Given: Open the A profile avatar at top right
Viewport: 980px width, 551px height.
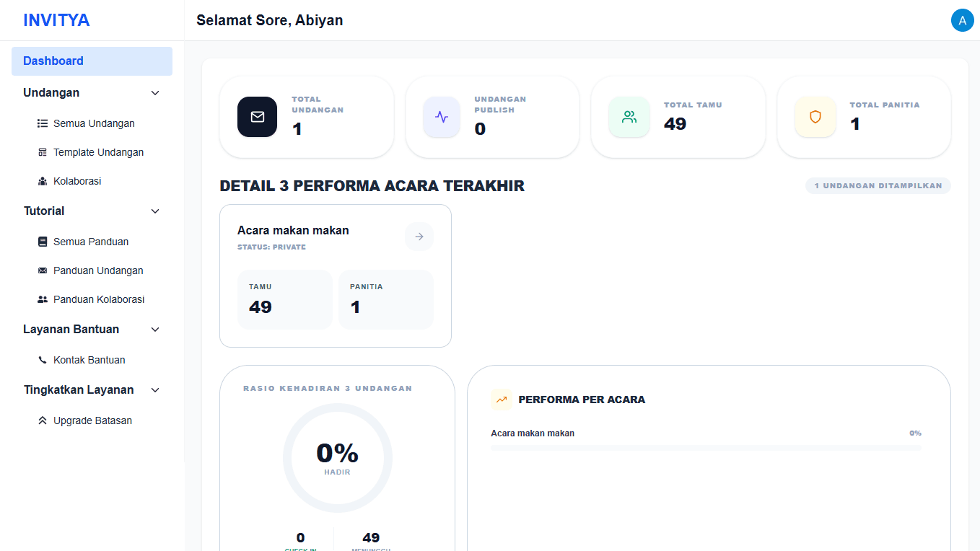Looking at the screenshot, I should point(962,20).
